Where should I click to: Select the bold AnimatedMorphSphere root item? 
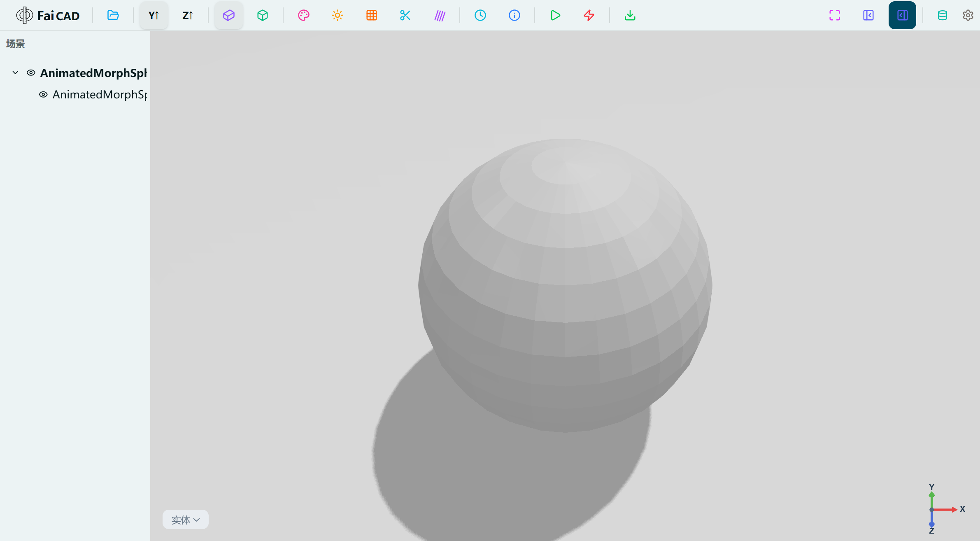click(93, 73)
